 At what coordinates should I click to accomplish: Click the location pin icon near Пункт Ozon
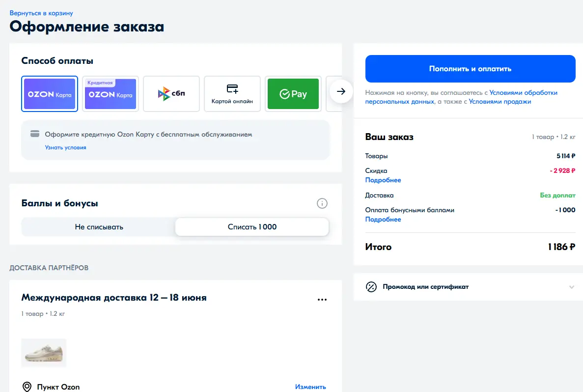pos(27,387)
